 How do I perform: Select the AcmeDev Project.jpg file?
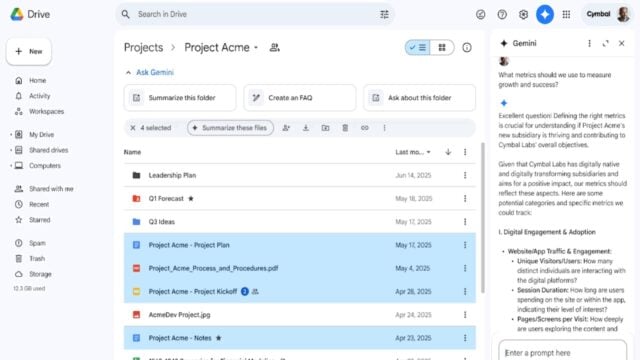pos(300,315)
